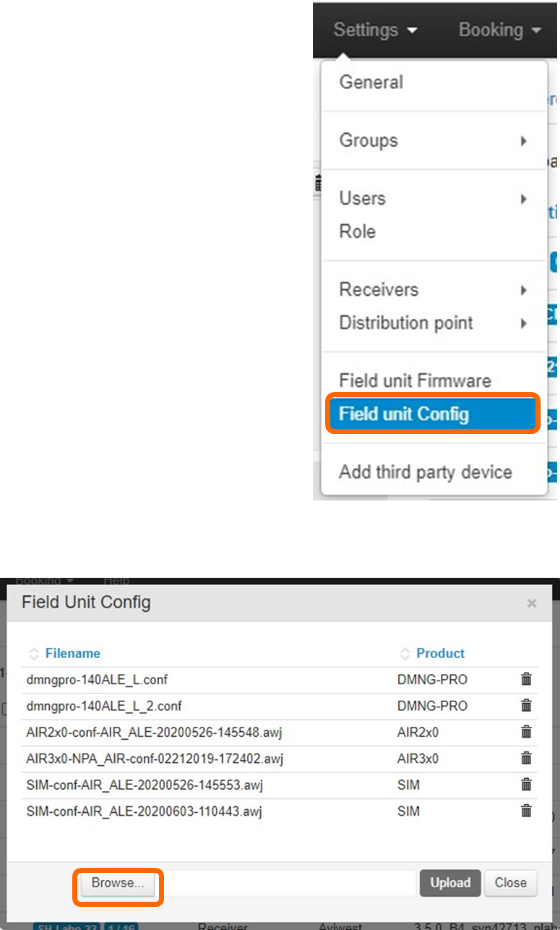This screenshot has height=930, width=560.
Task: Expand the Receivers submenu
Action: click(434, 289)
